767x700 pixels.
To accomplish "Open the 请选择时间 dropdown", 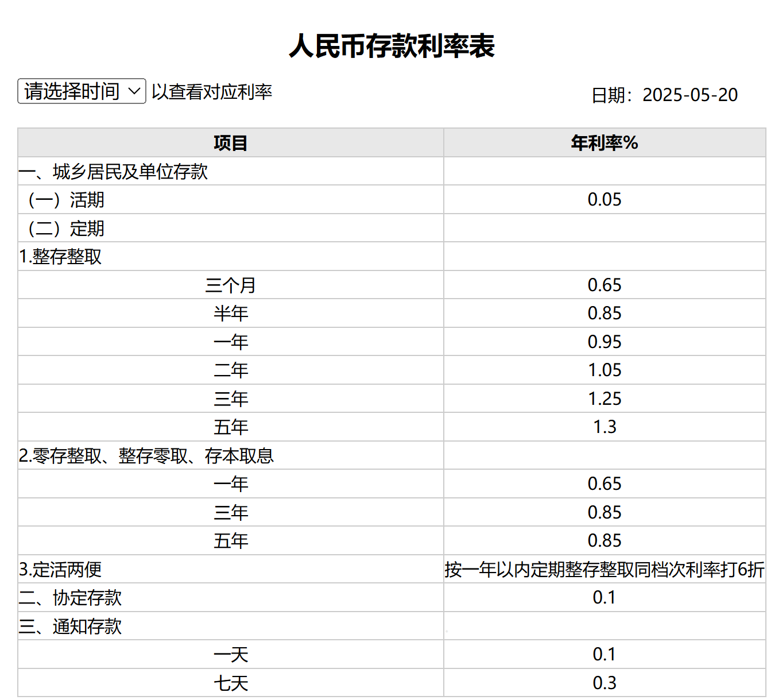I will 82,91.
